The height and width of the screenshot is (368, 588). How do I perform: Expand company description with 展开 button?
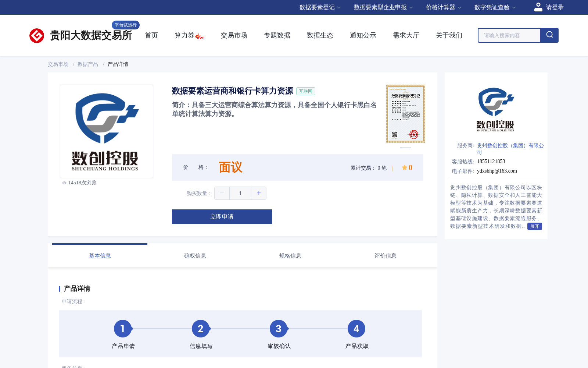[x=535, y=226]
